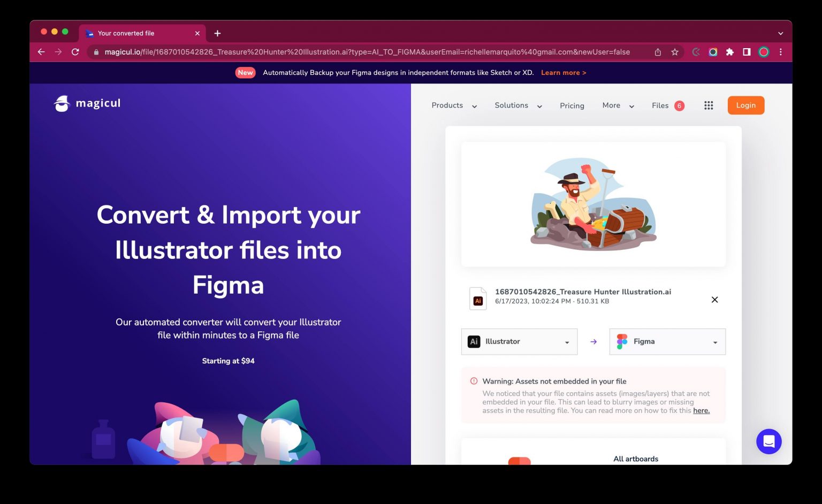The width and height of the screenshot is (822, 504).
Task: Click the warning icon in assets alert
Action: pyautogui.click(x=474, y=381)
